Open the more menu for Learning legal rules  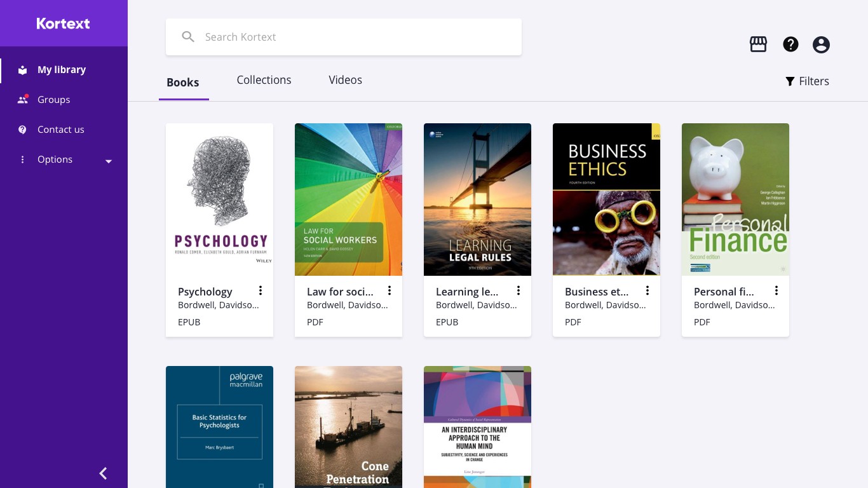pyautogui.click(x=519, y=290)
